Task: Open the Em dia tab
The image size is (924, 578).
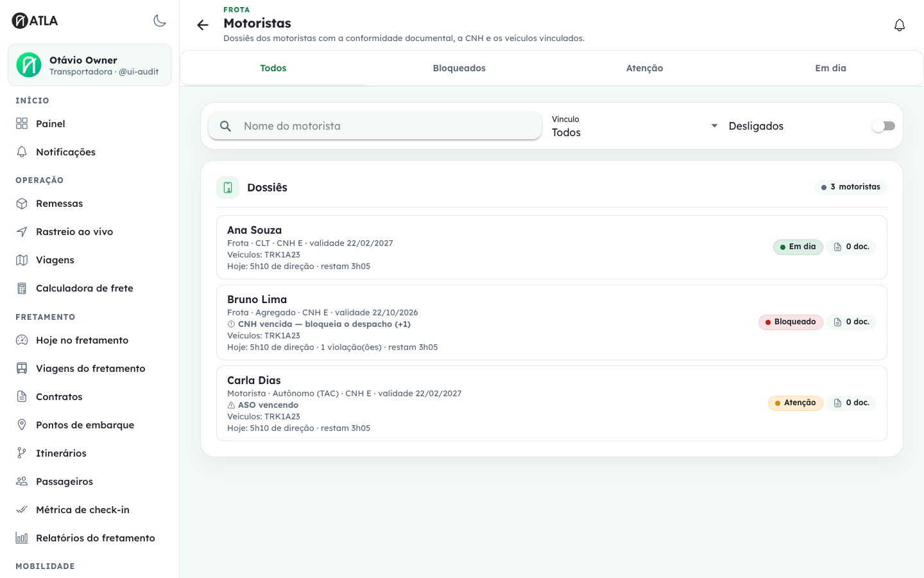Action: pyautogui.click(x=831, y=68)
